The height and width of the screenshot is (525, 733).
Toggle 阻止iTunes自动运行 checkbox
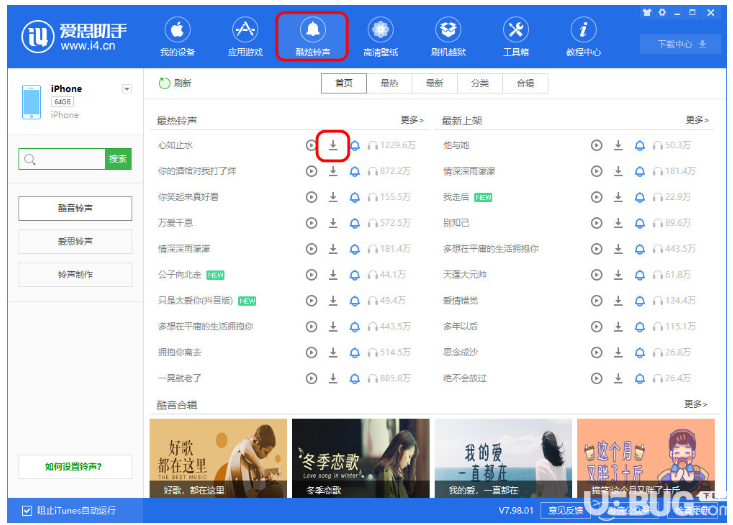27,511
